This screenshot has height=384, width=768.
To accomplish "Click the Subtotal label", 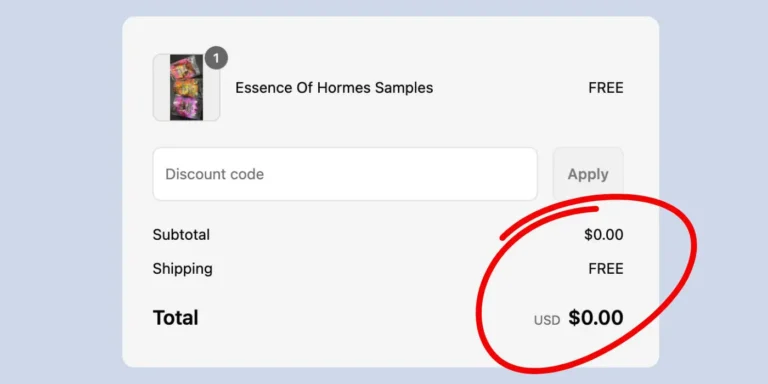I will click(181, 235).
